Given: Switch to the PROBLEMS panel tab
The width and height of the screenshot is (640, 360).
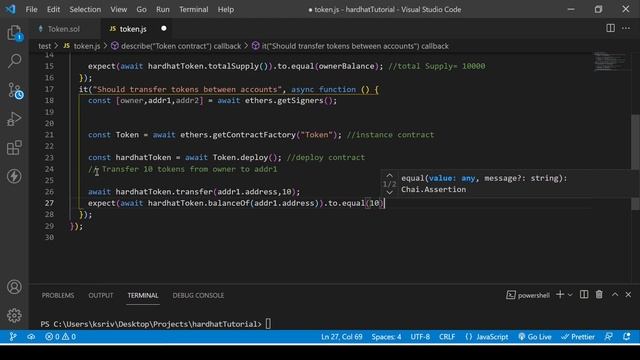Looking at the screenshot, I should [58, 295].
